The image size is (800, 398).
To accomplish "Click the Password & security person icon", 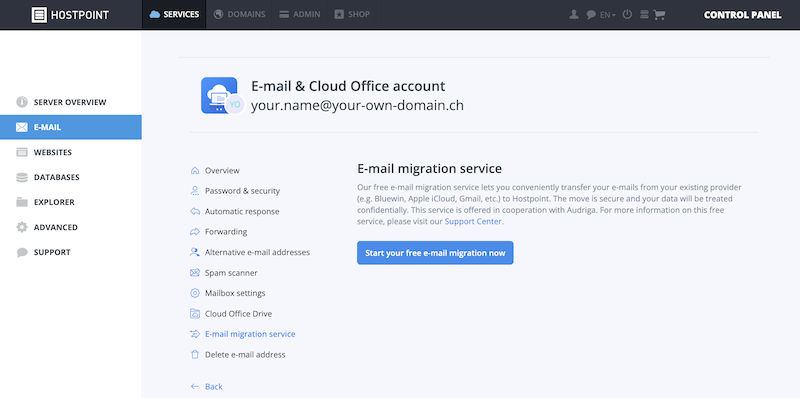I will point(194,191).
